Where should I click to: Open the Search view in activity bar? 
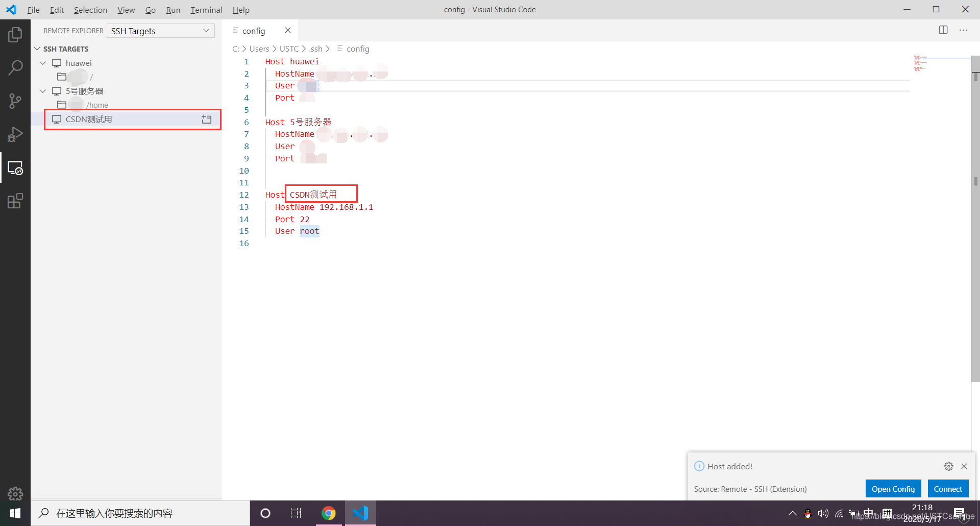[x=15, y=68]
